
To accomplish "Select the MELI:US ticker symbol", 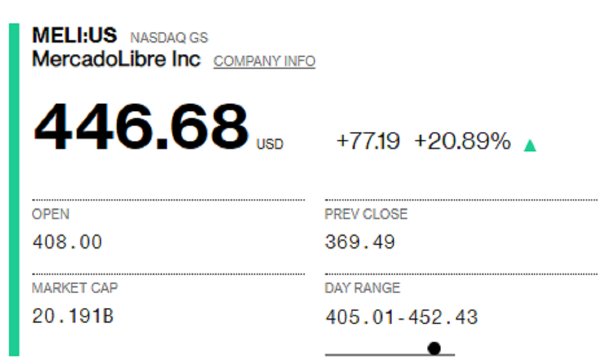I will (x=74, y=35).
